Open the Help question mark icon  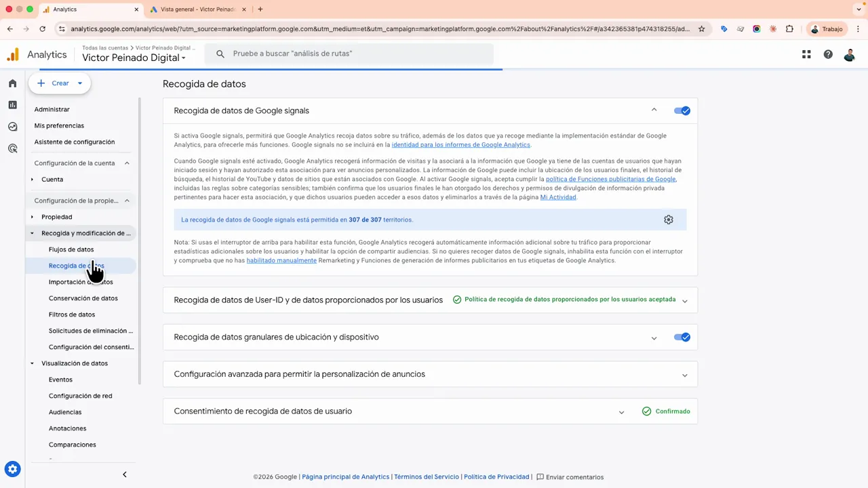[828, 54]
